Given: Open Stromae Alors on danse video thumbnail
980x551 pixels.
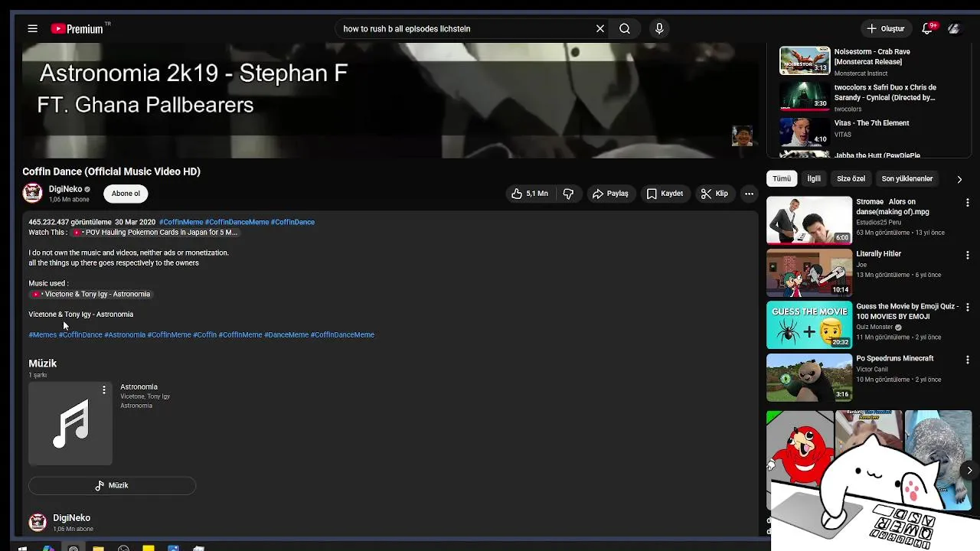Looking at the screenshot, I should pos(809,220).
